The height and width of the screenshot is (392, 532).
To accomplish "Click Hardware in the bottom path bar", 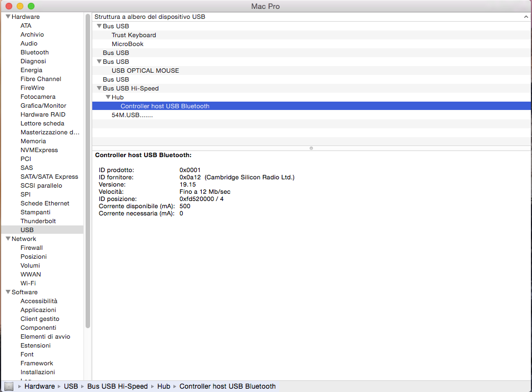I will [39, 386].
